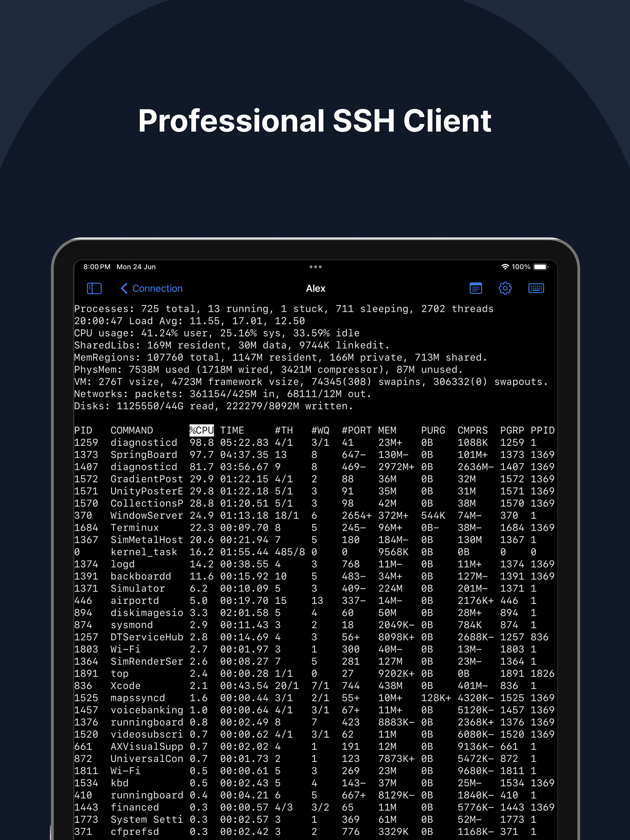Select the CollectionsP process name
630x840 pixels.
(x=147, y=503)
